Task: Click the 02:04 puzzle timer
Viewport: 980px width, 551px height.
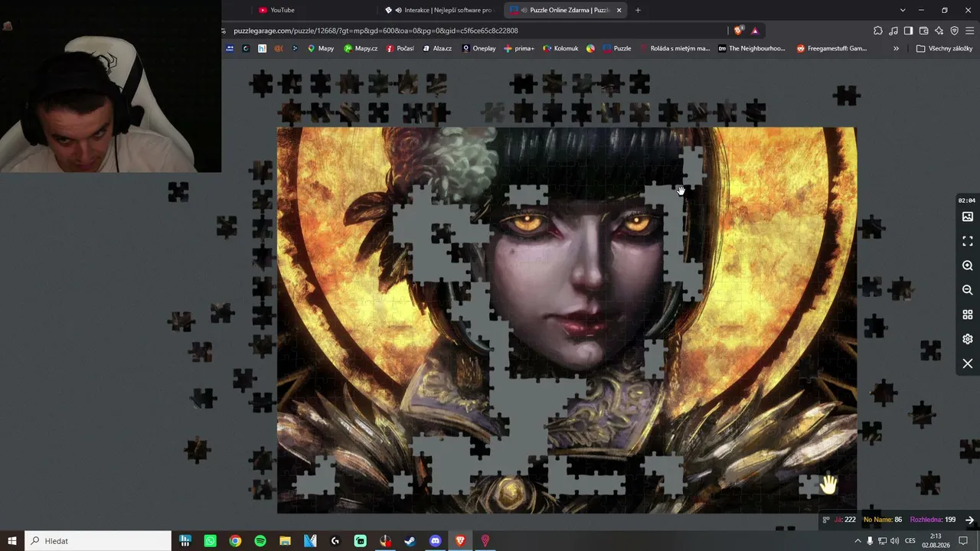Action: click(967, 201)
